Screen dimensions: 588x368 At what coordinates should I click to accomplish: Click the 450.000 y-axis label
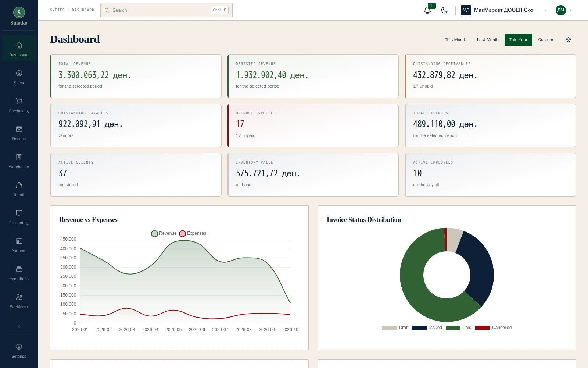tap(68, 239)
